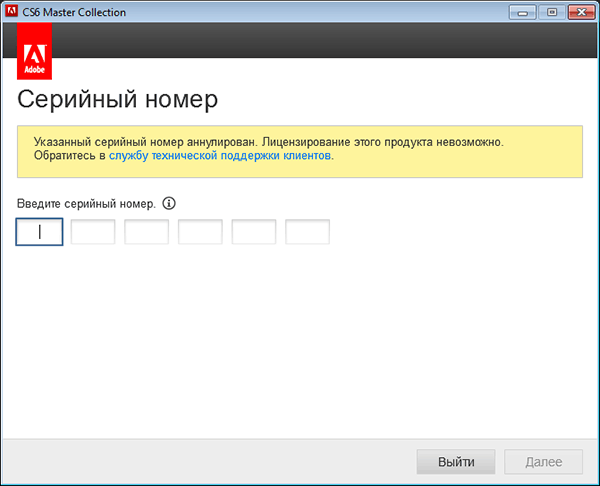The image size is (600, 486).
Task: Close the CS6 Master Collection window
Action: click(x=581, y=12)
